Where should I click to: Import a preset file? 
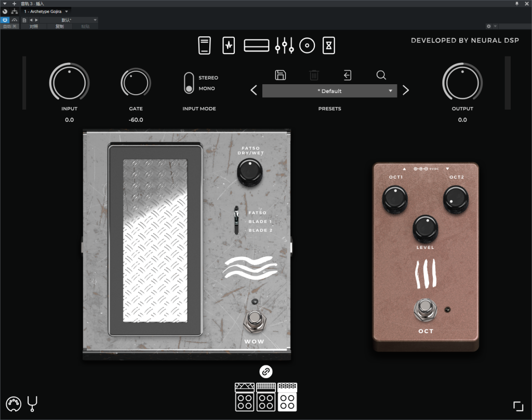click(348, 75)
